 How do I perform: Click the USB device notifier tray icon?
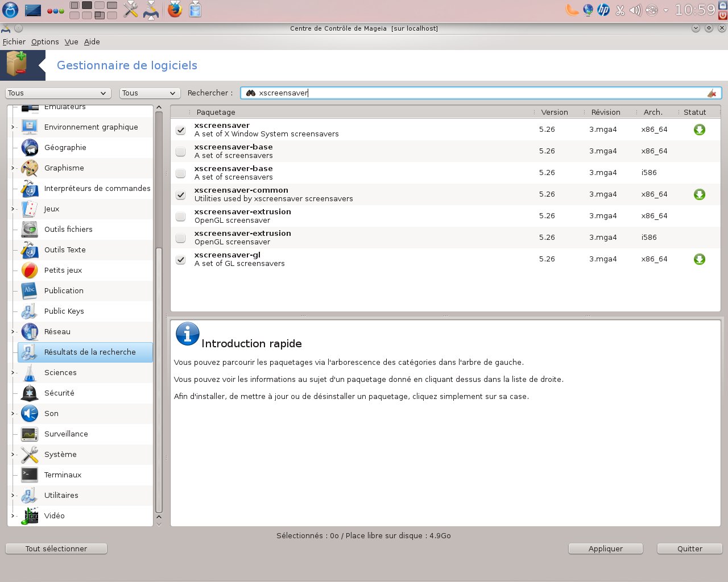(652, 10)
